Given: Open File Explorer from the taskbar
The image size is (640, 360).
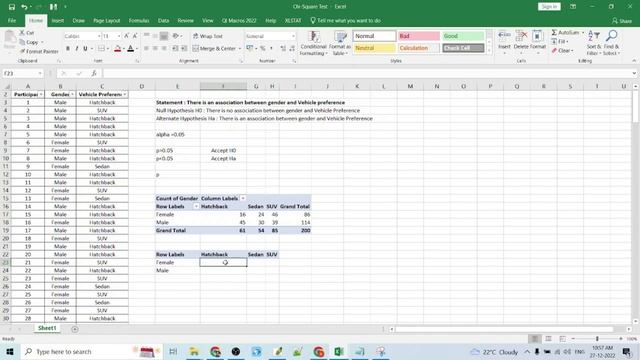Looking at the screenshot, I should pyautogui.click(x=194, y=351).
